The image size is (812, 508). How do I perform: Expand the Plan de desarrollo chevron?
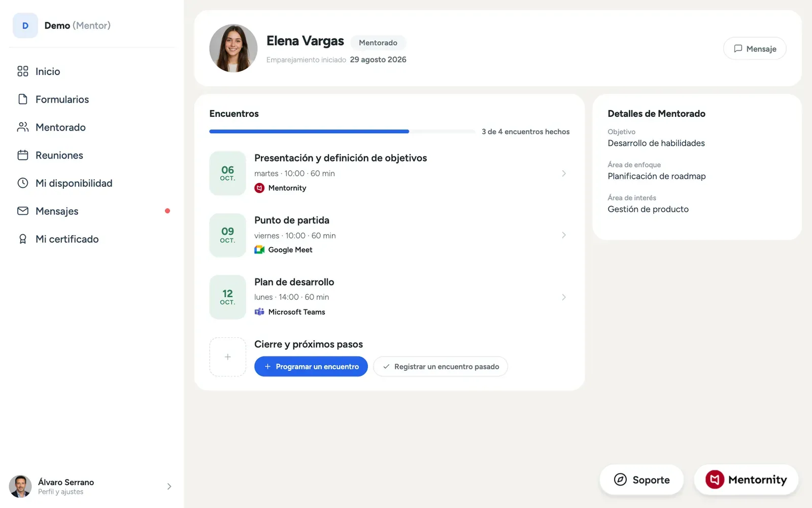coord(564,297)
